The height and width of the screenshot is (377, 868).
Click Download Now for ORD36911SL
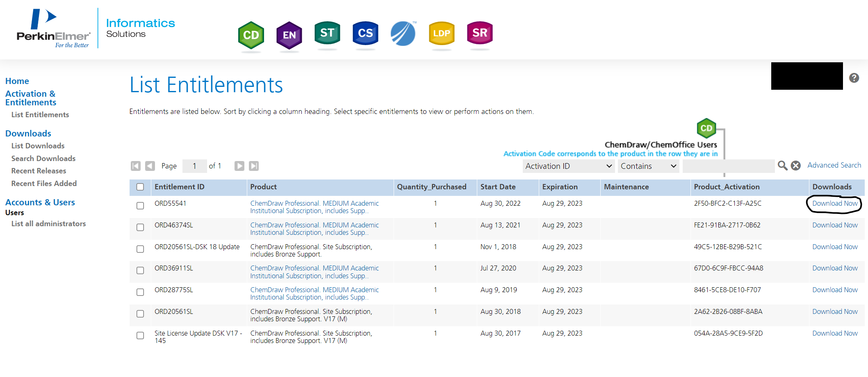coord(835,268)
